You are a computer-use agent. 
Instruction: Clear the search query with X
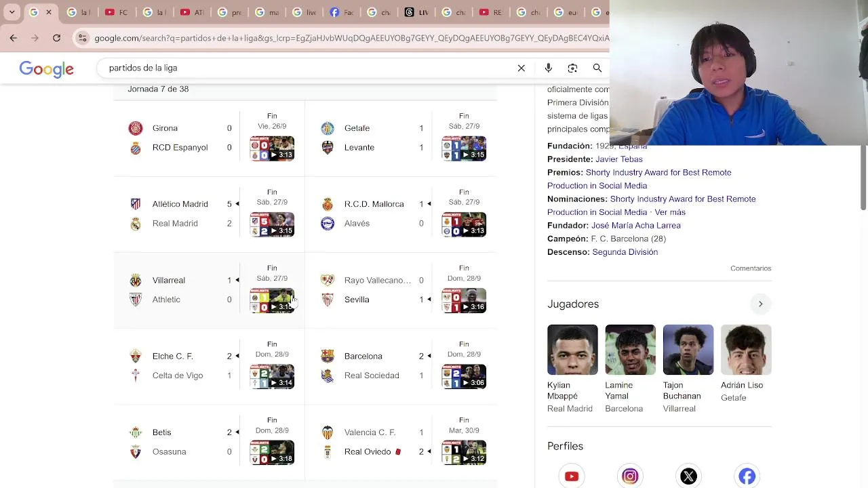click(x=521, y=68)
